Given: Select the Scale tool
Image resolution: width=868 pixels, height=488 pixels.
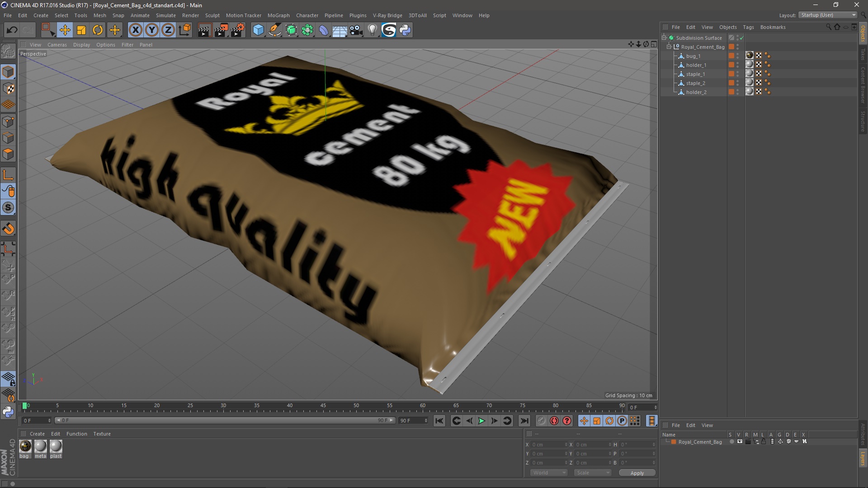Looking at the screenshot, I should (81, 30).
